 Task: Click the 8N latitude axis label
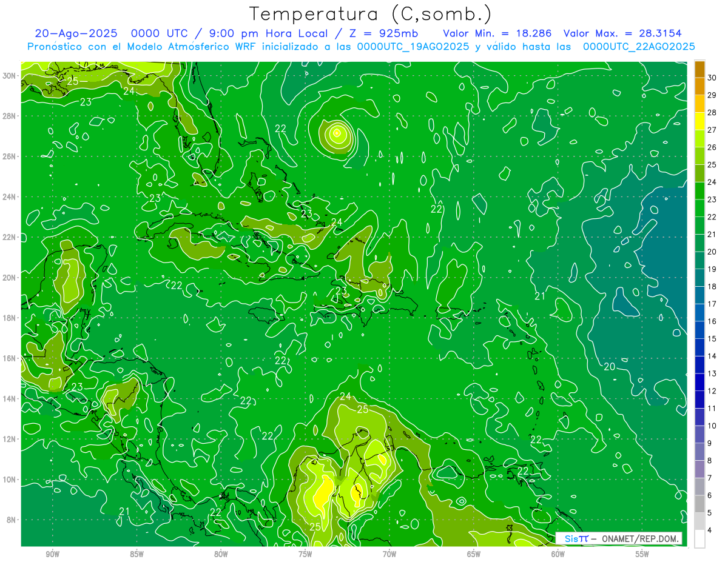click(x=12, y=520)
